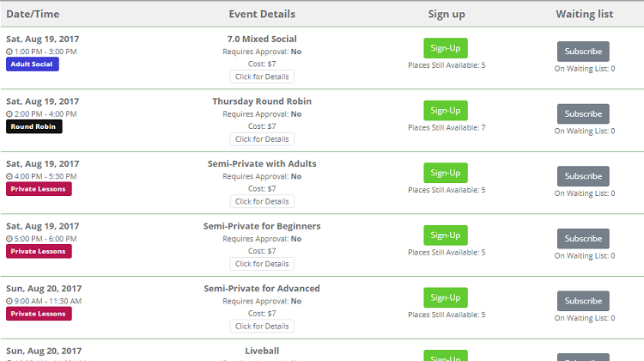The width and height of the screenshot is (644, 361).
Task: Click the Liveball event title
Action: click(x=262, y=352)
